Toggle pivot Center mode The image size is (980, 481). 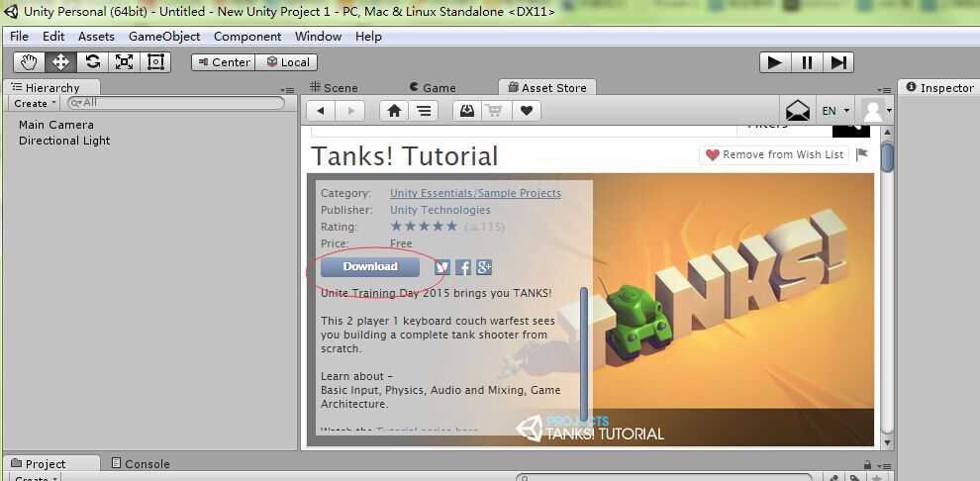[223, 62]
